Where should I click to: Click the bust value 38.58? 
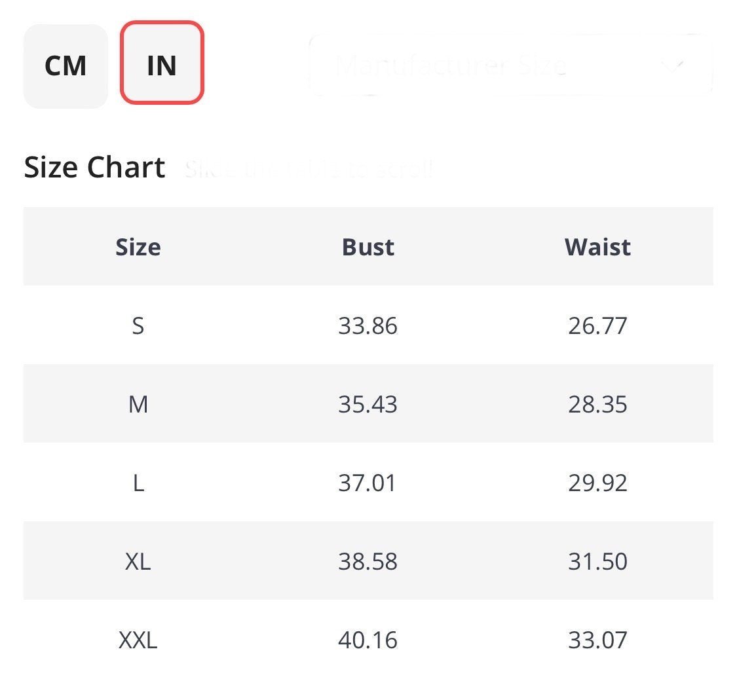[368, 561]
